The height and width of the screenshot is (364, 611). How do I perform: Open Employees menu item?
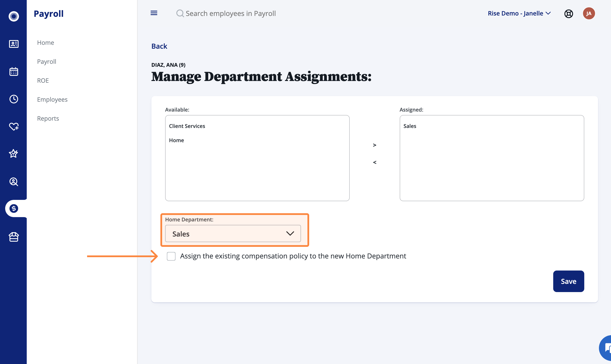click(52, 99)
